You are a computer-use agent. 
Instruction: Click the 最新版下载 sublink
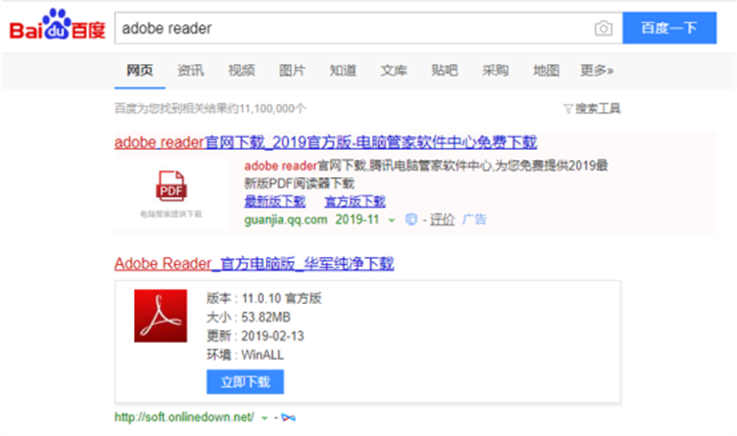(274, 201)
